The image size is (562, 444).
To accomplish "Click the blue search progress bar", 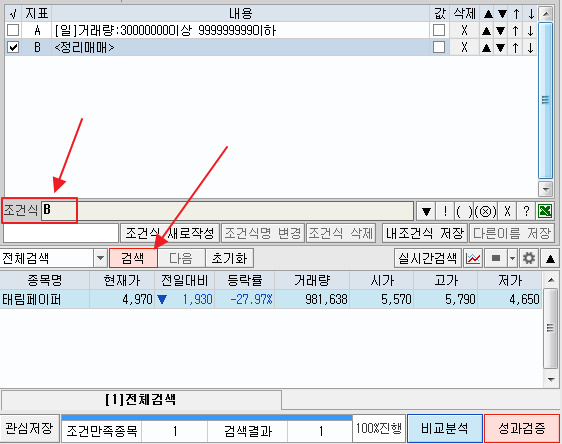I will 207,417.
